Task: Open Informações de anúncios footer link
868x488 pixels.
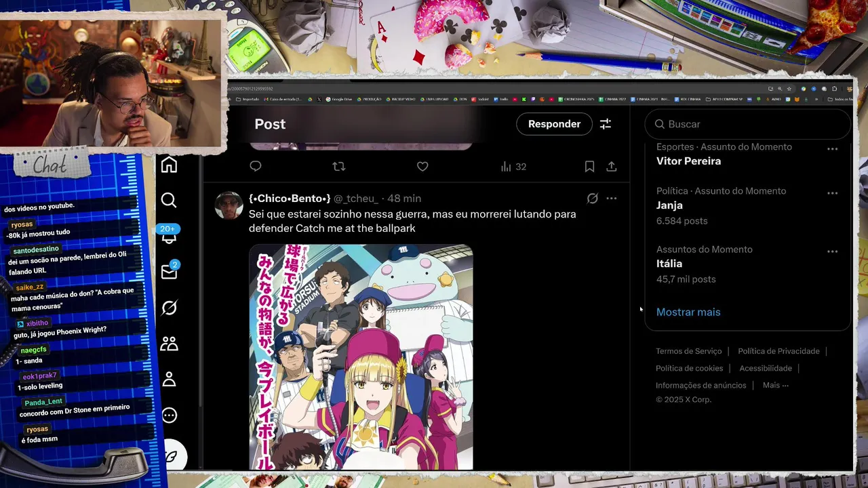Action: pyautogui.click(x=701, y=385)
